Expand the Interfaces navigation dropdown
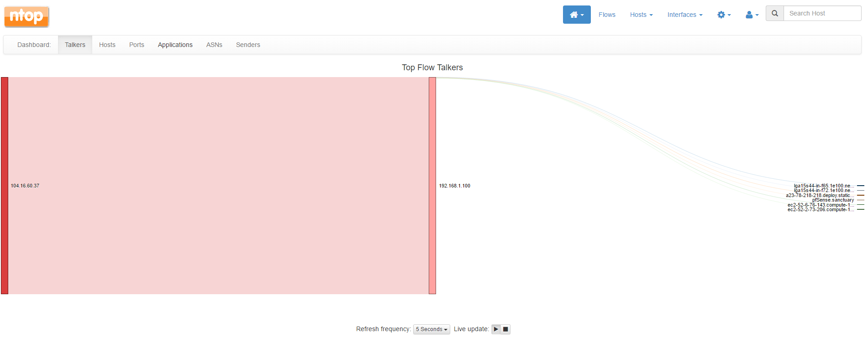Image resolution: width=868 pixels, height=343 pixels. (x=685, y=15)
